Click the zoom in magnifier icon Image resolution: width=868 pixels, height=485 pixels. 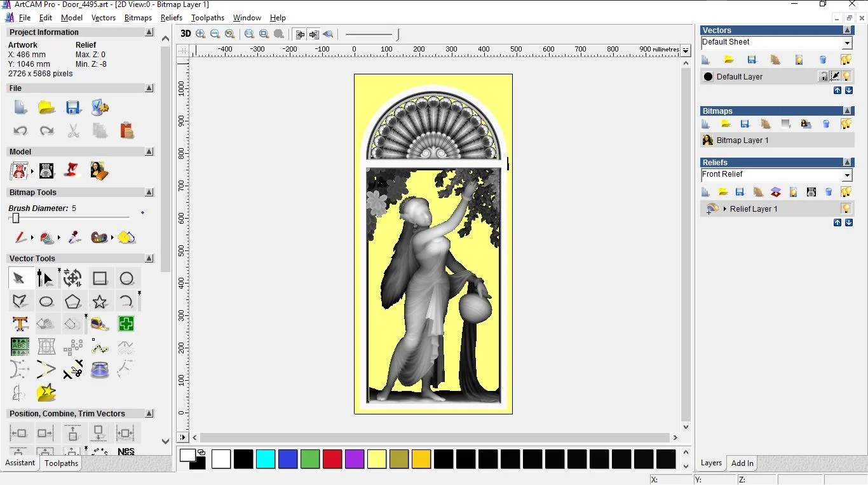point(201,34)
